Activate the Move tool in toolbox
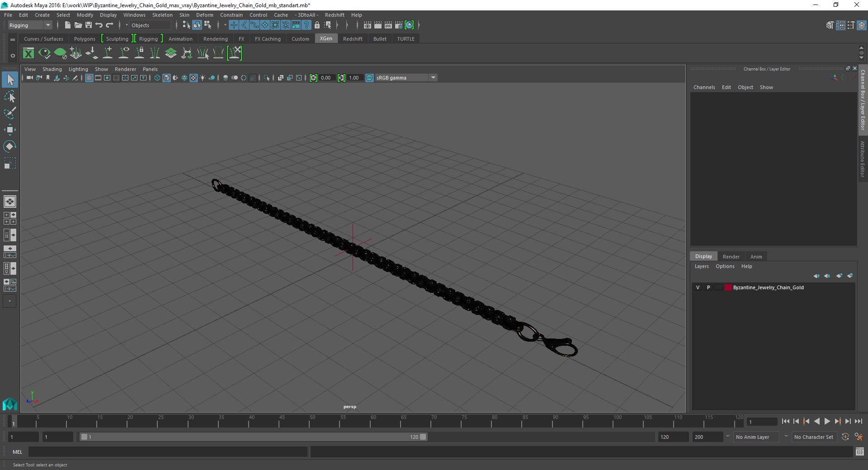Screen dimensions: 868x470 [10, 130]
